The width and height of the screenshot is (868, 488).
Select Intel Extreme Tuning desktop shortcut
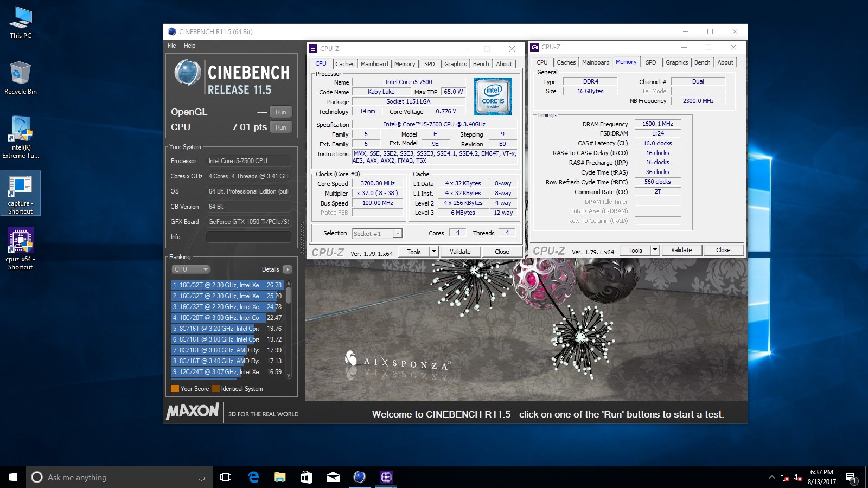pos(21,137)
